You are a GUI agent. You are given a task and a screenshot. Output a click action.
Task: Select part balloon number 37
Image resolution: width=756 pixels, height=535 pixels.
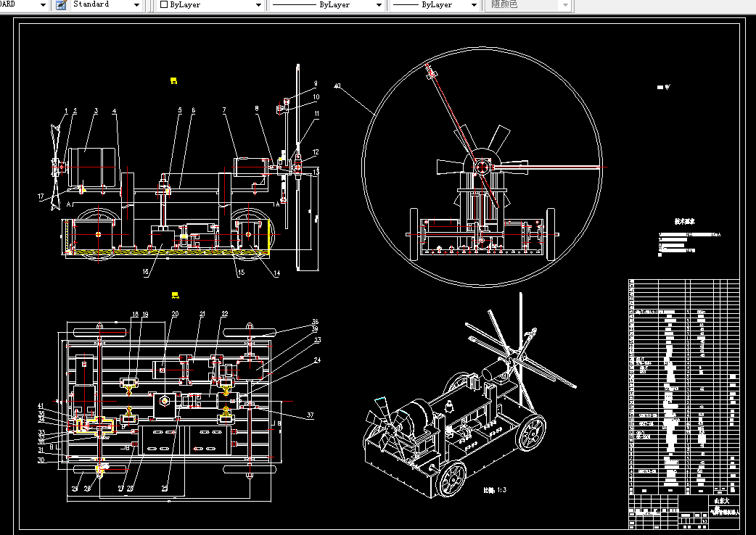click(x=310, y=415)
